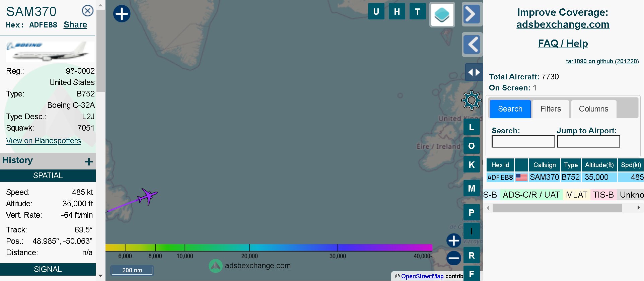Toggle the T map button

pyautogui.click(x=418, y=11)
